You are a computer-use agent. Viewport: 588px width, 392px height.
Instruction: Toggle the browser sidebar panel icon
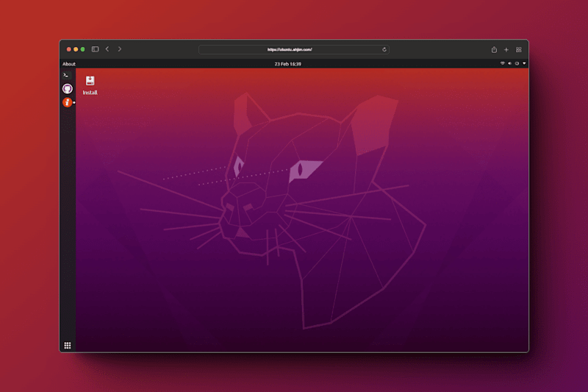[x=95, y=49]
